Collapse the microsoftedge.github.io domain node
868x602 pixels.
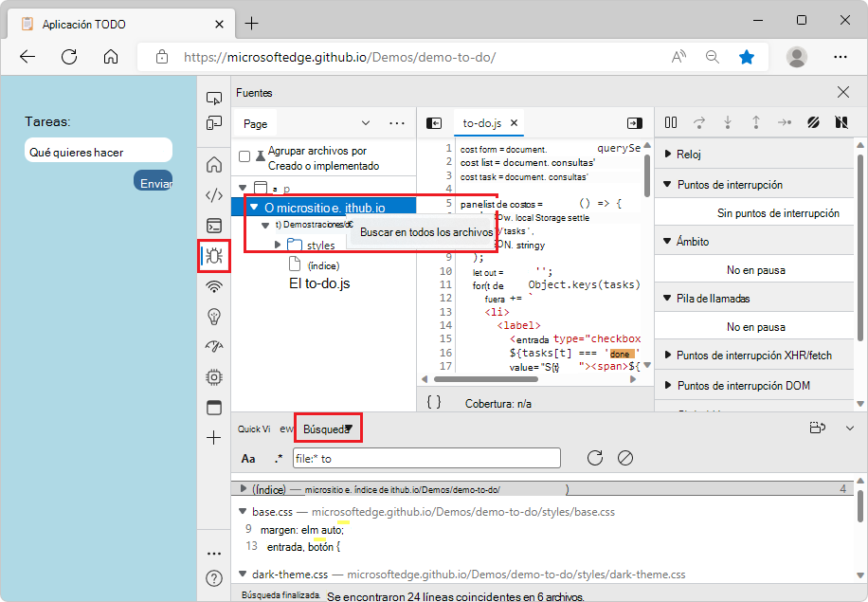pos(254,207)
